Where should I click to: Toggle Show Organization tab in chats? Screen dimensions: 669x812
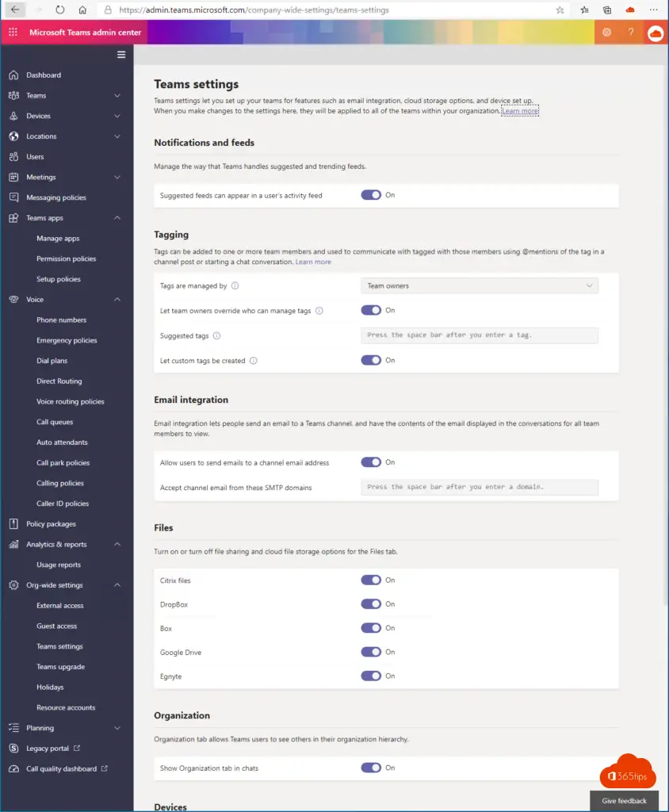click(371, 768)
